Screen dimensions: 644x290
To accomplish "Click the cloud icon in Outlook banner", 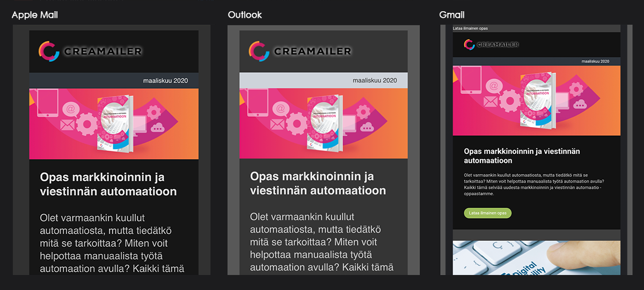I will pyautogui.click(x=368, y=127).
